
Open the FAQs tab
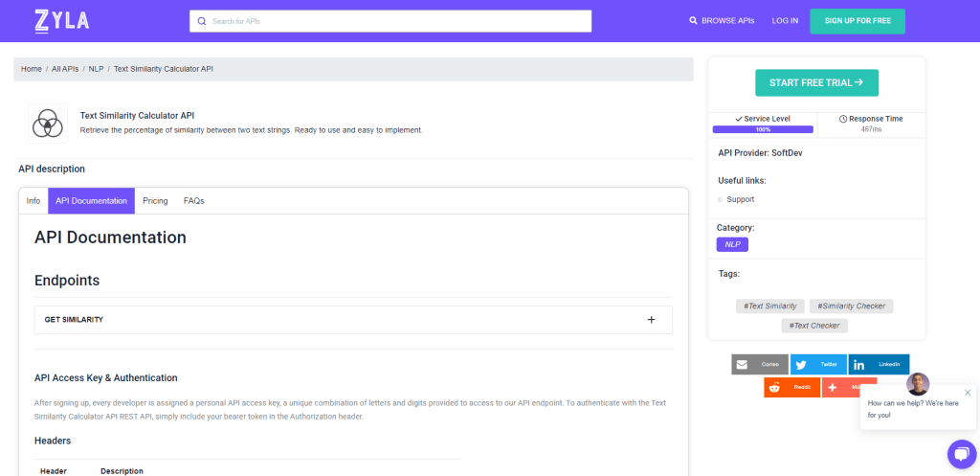coord(193,201)
